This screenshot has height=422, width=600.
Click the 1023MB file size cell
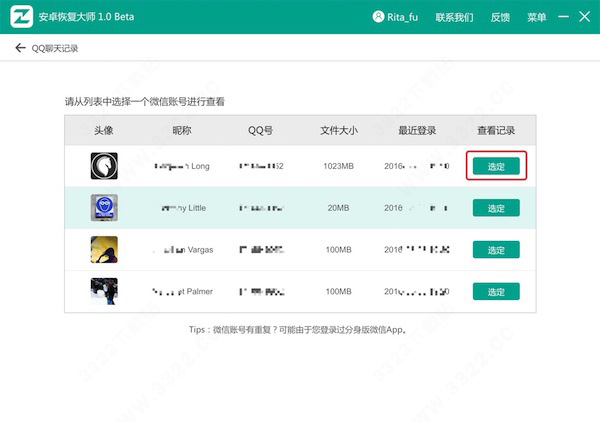coord(338,166)
